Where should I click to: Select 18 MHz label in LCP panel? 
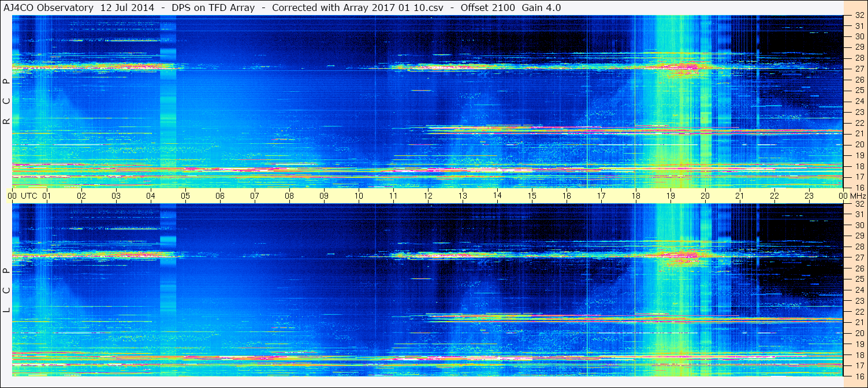(x=859, y=355)
